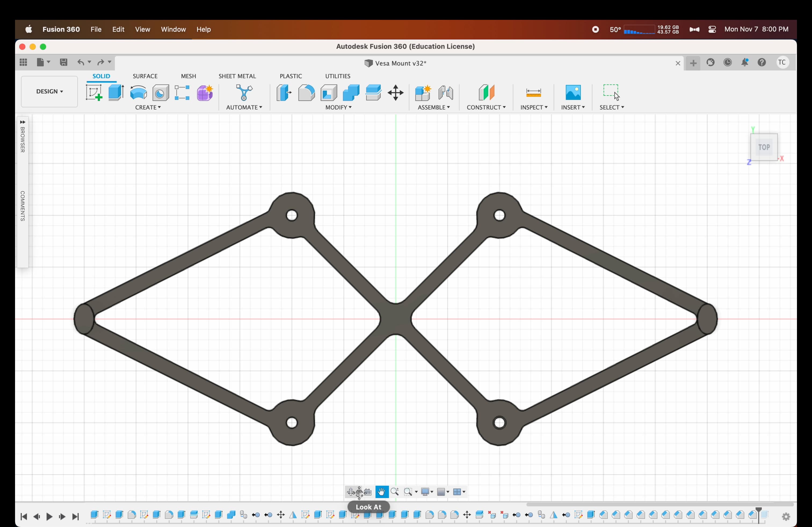
Task: Click the Save disk icon
Action: point(63,62)
